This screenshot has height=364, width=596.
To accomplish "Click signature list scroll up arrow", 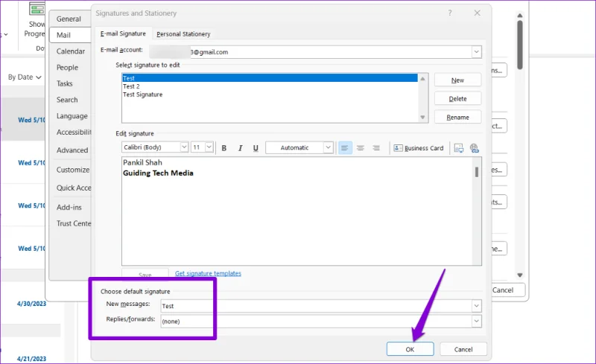I will pyautogui.click(x=422, y=78).
